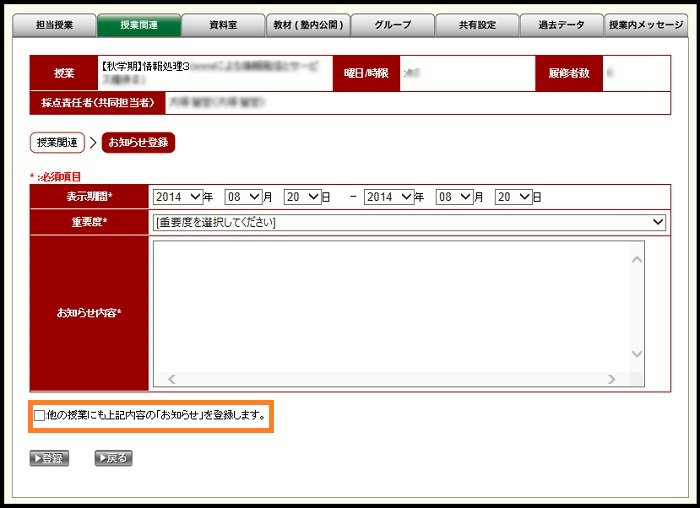The height and width of the screenshot is (508, 700).
Task: Open the start day dropdown
Action: pos(301,197)
